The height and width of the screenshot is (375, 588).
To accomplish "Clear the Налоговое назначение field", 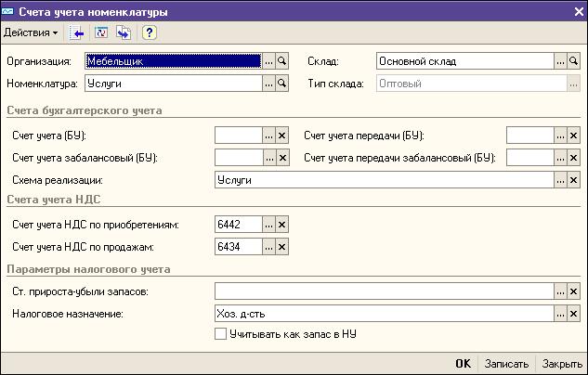I will pyautogui.click(x=573, y=314).
